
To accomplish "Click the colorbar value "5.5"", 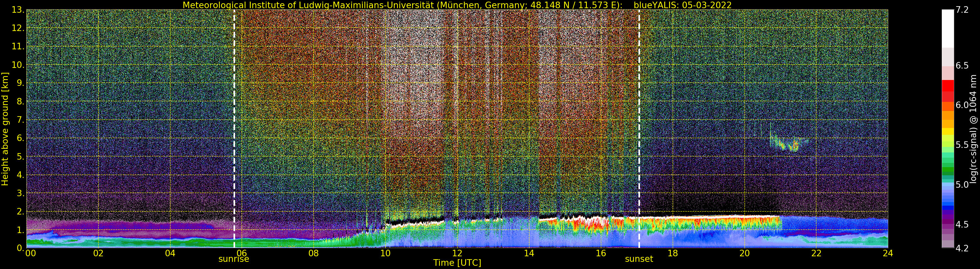I will 962,145.
